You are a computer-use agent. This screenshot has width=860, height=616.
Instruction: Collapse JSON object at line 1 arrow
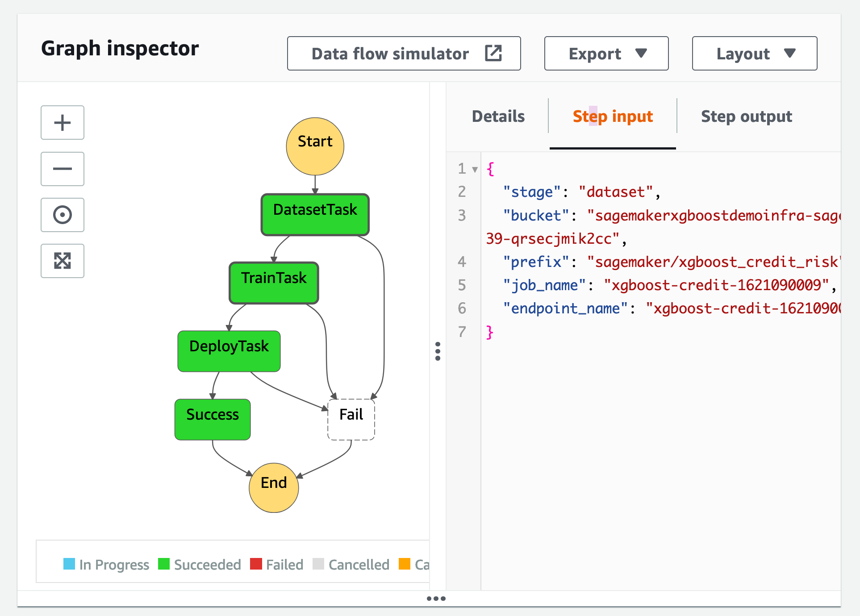475,169
